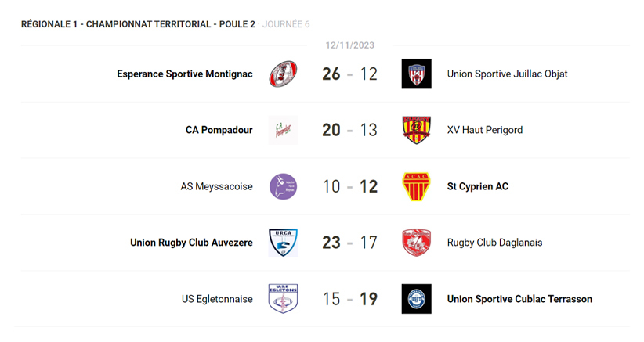This screenshot has height=342, width=644.
Task: Click the Régionale 1 Championnat Territorial heading
Action: tap(139, 24)
